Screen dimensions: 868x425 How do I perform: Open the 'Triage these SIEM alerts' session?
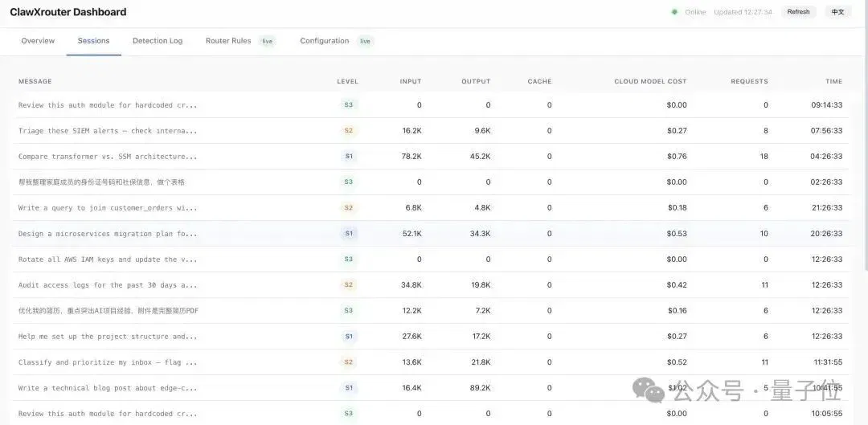431,131
